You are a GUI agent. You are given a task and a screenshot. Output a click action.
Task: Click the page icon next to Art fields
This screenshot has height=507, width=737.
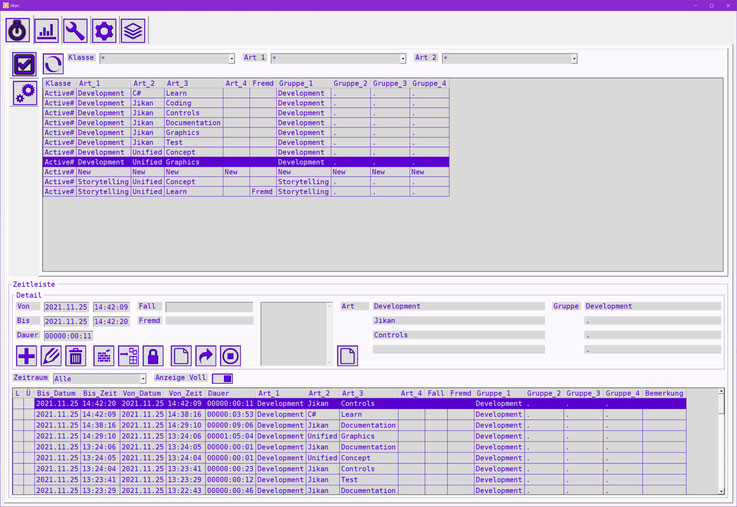[347, 356]
